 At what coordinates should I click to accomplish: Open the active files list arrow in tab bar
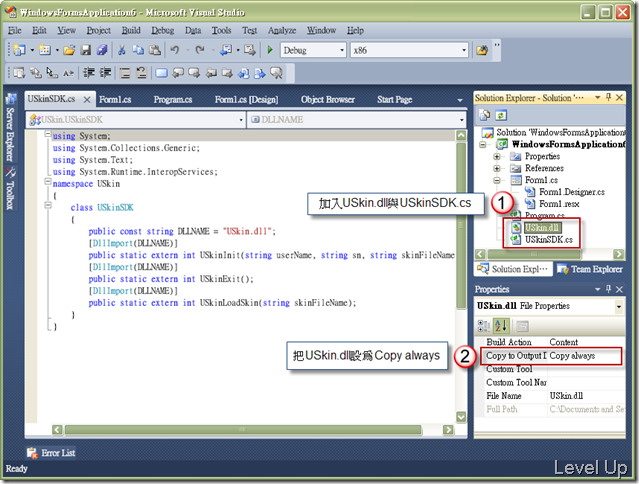(460, 100)
